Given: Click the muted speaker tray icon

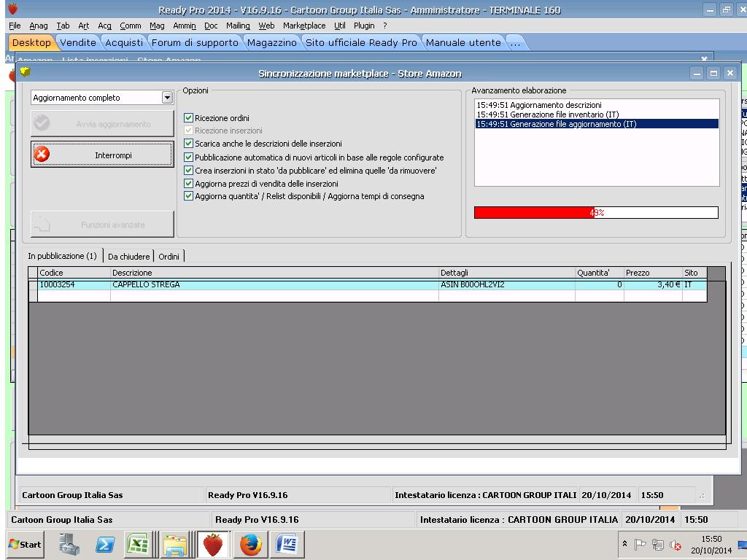Looking at the screenshot, I should point(675,545).
